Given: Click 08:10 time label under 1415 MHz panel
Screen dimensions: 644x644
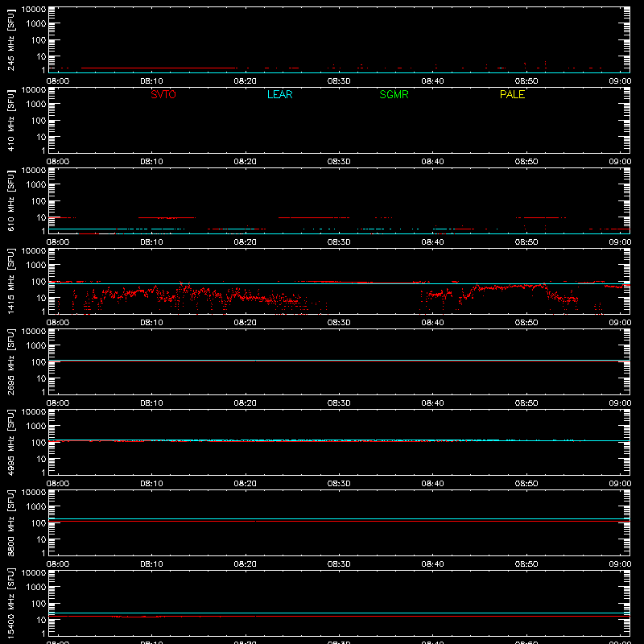Looking at the screenshot, I should click(151, 323).
